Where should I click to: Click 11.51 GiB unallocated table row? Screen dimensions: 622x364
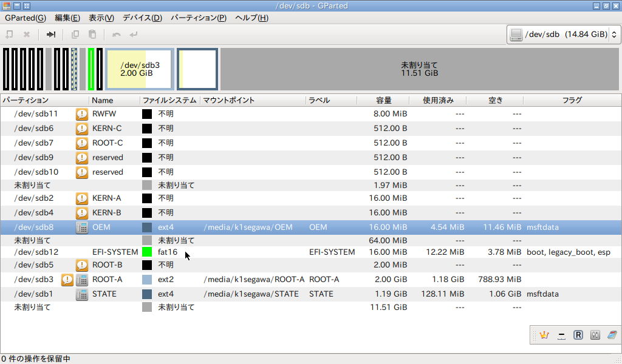pyautogui.click(x=311, y=308)
